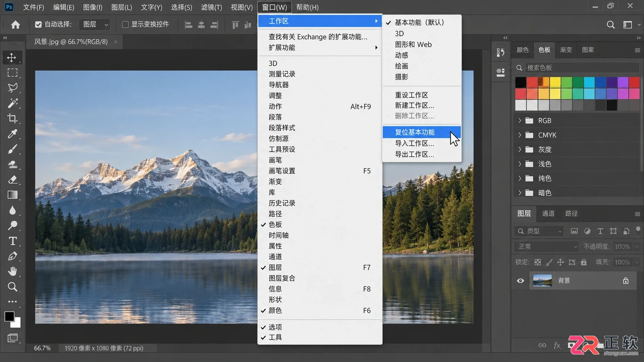The height and width of the screenshot is (362, 644).
Task: Open the 类型 layer filter dropdown
Action: [x=539, y=231]
